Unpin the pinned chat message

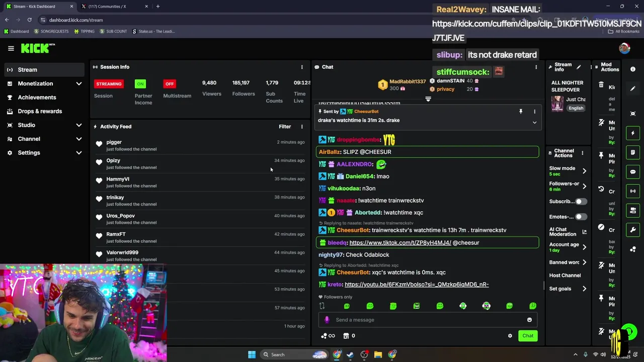521,112
